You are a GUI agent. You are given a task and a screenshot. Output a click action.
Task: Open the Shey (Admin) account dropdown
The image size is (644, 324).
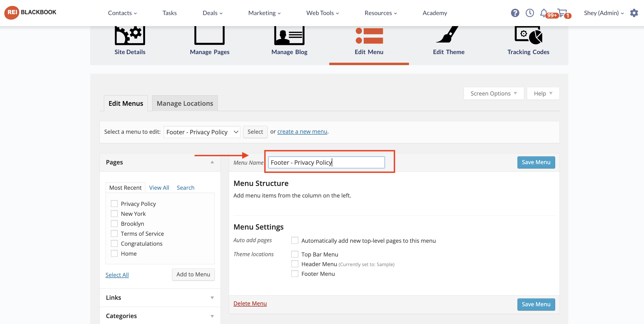click(x=604, y=13)
